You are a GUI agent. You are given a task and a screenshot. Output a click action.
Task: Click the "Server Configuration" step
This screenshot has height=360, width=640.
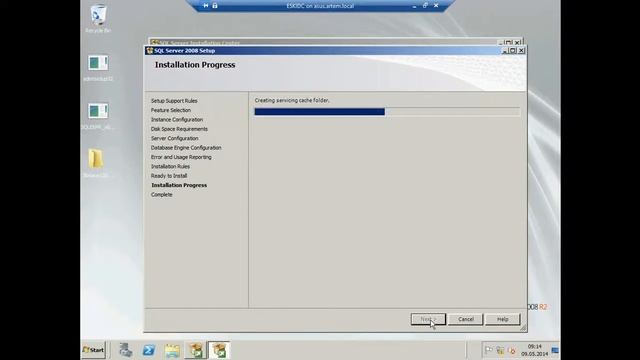174,138
